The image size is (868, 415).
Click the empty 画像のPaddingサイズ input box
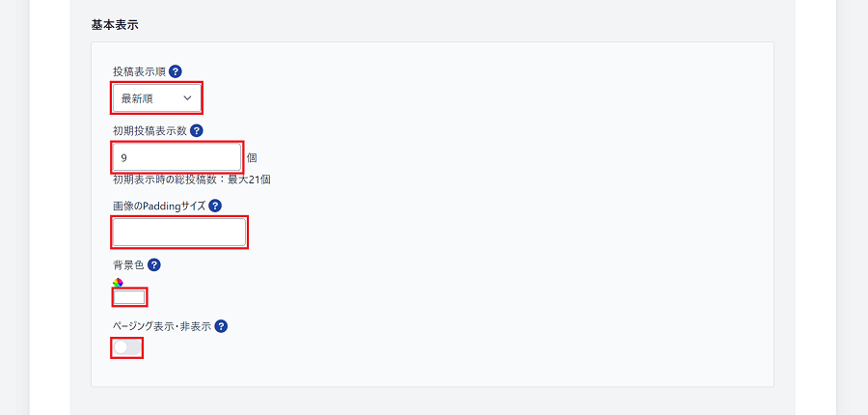tap(179, 233)
